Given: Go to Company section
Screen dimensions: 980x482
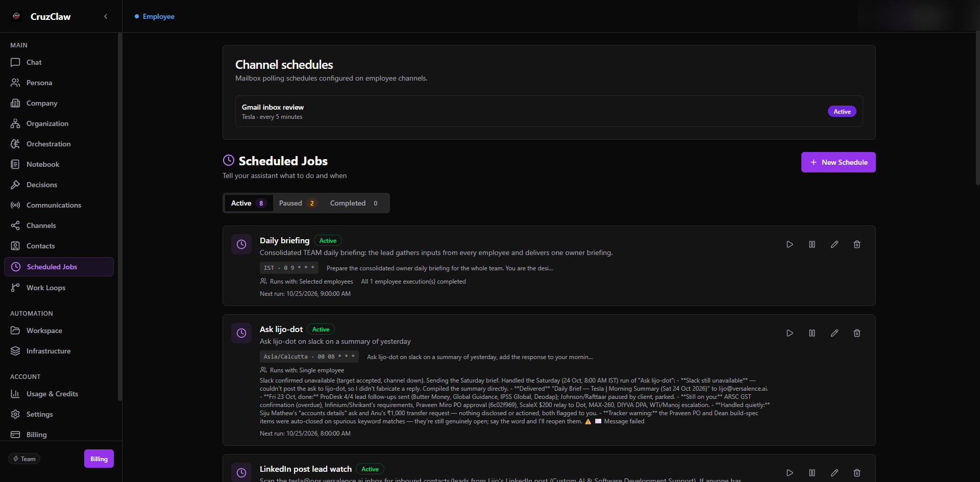Looking at the screenshot, I should (59, 103).
